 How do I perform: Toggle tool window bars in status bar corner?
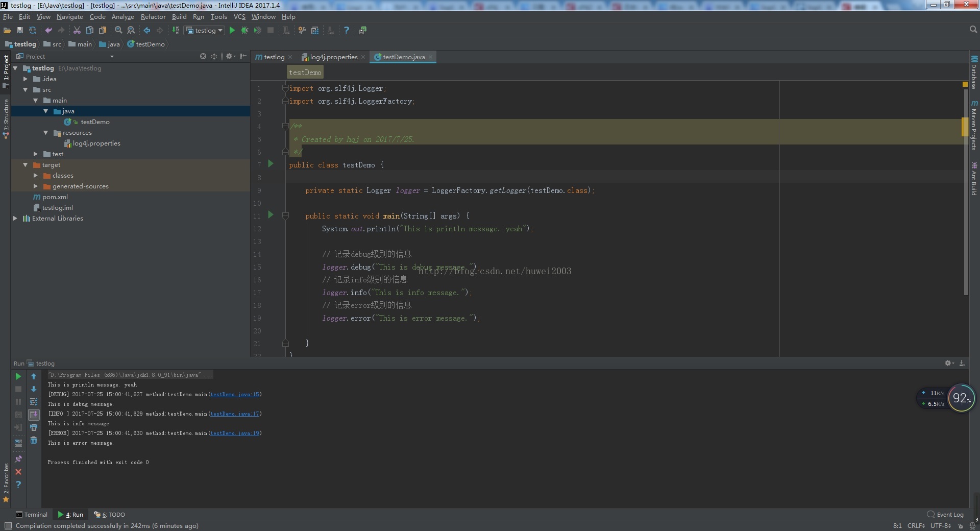[x=8, y=526]
